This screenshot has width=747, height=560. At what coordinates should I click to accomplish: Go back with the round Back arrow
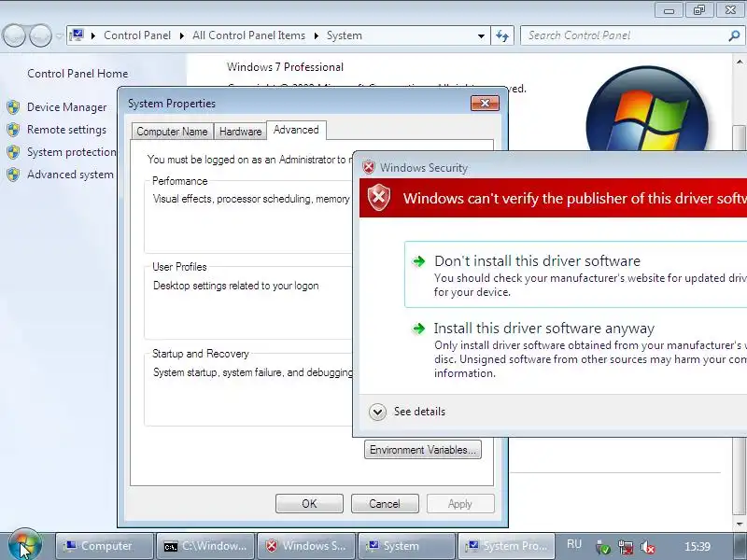14,35
